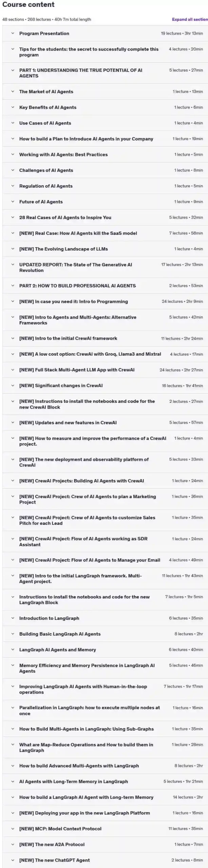Image resolution: width=208 pixels, height=868 pixels.
Task: Open the Intro to Programming section
Action: (x=105, y=301)
